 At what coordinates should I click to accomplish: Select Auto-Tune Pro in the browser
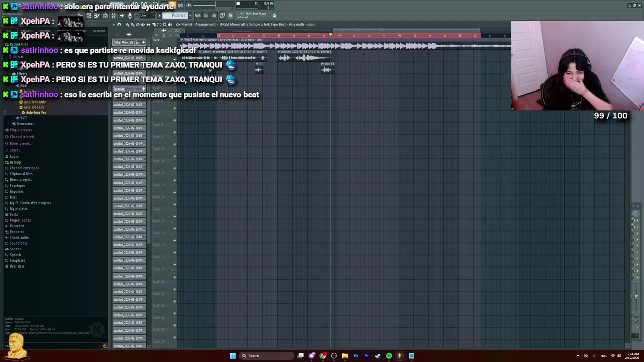tap(36, 112)
